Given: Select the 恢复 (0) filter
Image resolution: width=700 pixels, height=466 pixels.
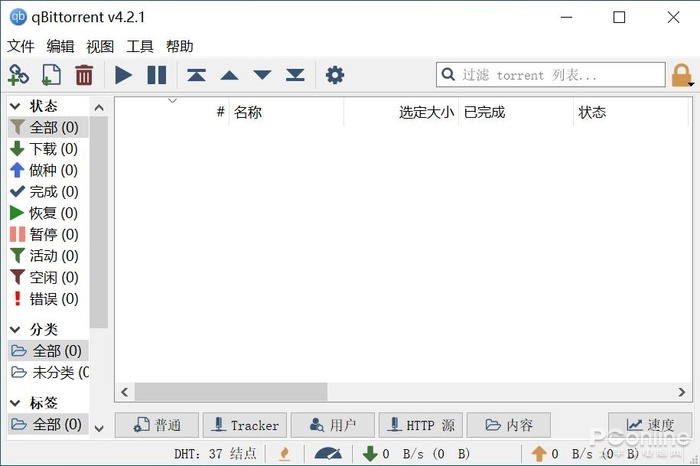Looking at the screenshot, I should (x=48, y=213).
